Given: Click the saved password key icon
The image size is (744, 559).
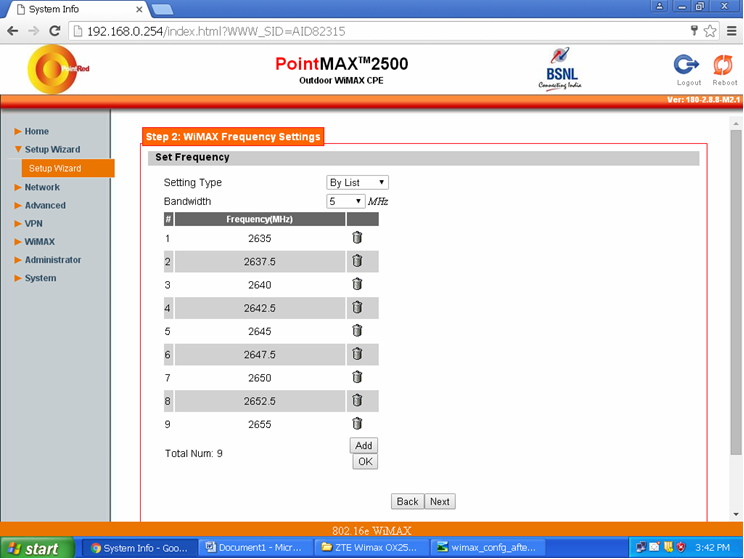Looking at the screenshot, I should (x=694, y=31).
